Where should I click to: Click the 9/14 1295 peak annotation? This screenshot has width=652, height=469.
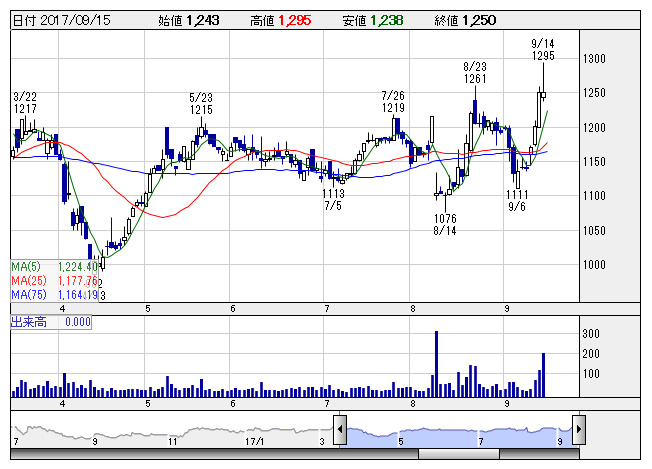pyautogui.click(x=544, y=50)
